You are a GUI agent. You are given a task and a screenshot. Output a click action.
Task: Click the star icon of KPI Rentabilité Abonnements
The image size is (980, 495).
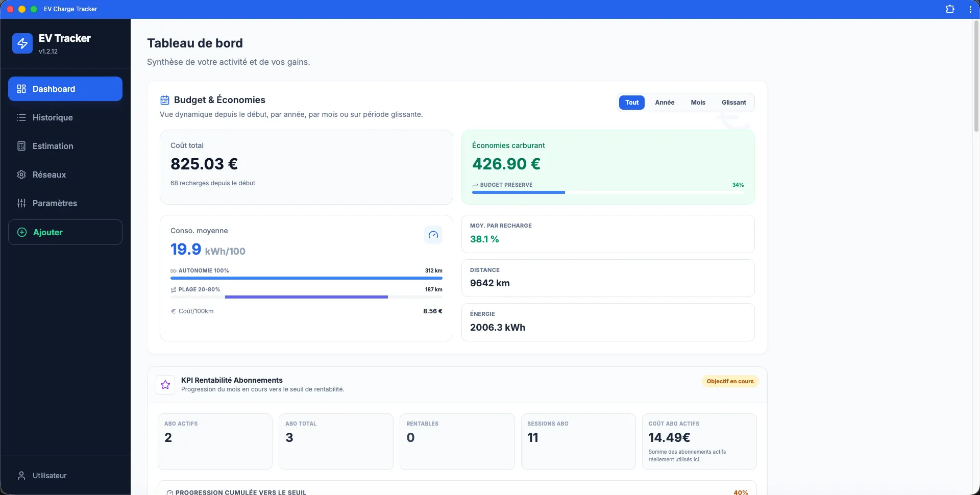click(165, 385)
